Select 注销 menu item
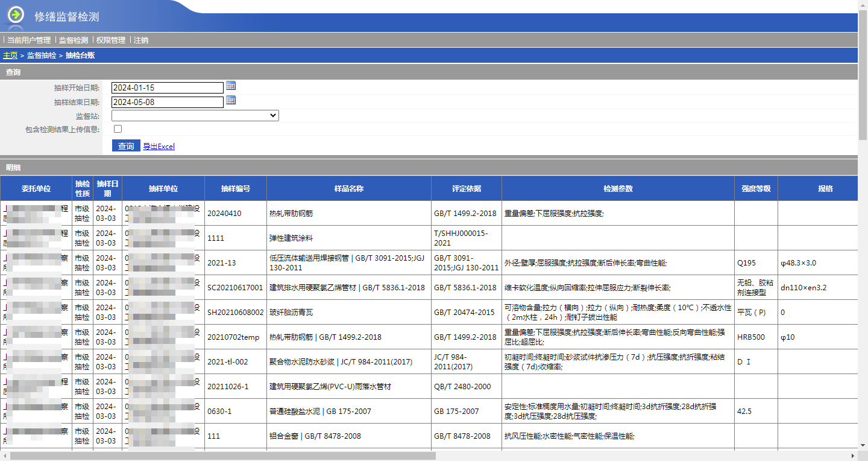This screenshot has width=868, height=461. (x=141, y=40)
